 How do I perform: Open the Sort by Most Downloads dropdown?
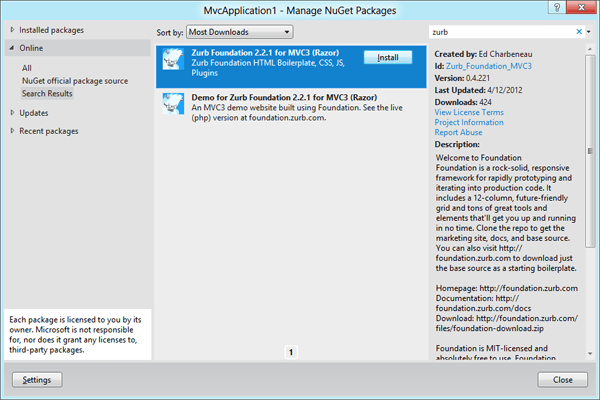[240, 32]
